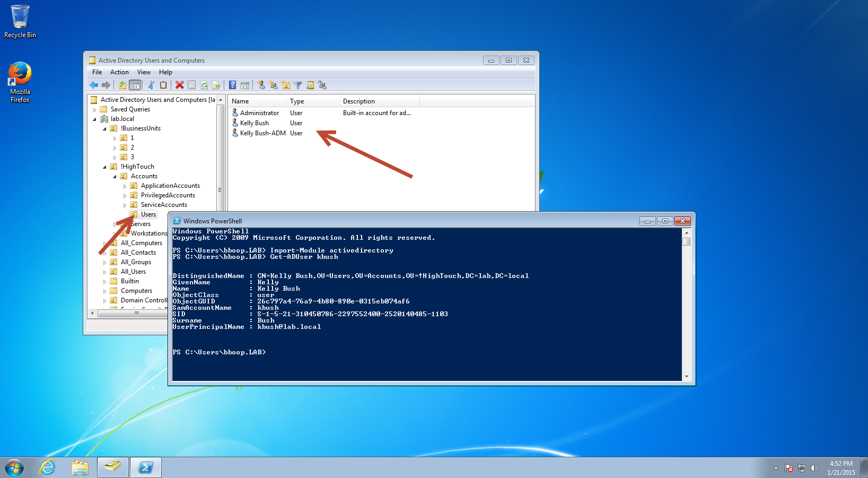The width and height of the screenshot is (868, 478).
Task: Create a new organizational unit icon
Action: [286, 85]
